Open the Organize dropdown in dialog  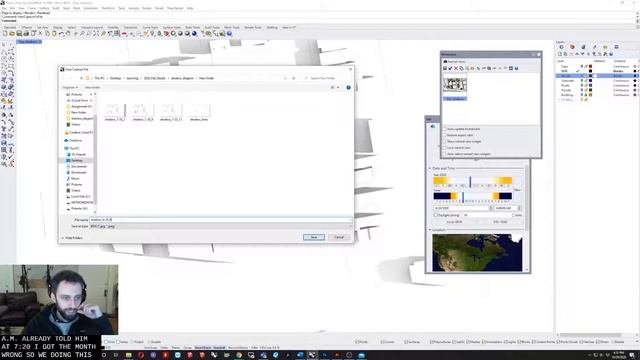click(70, 87)
